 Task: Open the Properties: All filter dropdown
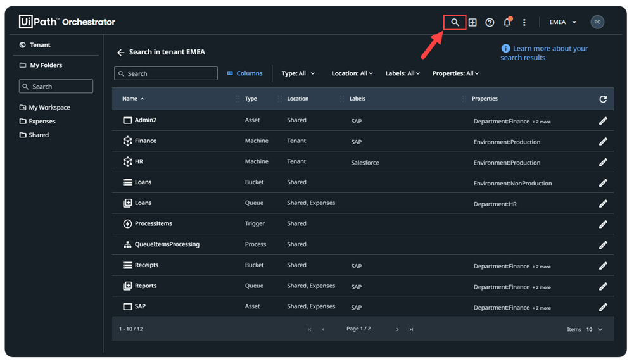(x=455, y=73)
